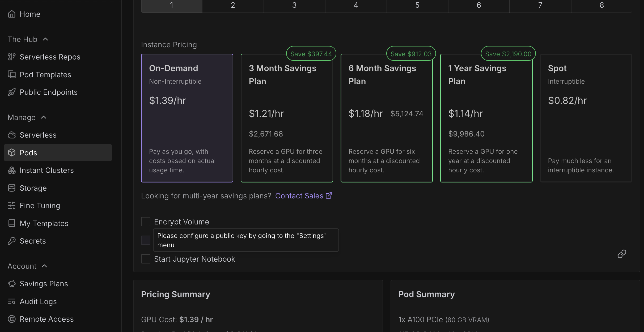Click the Pod Templates copy icon

[11, 75]
